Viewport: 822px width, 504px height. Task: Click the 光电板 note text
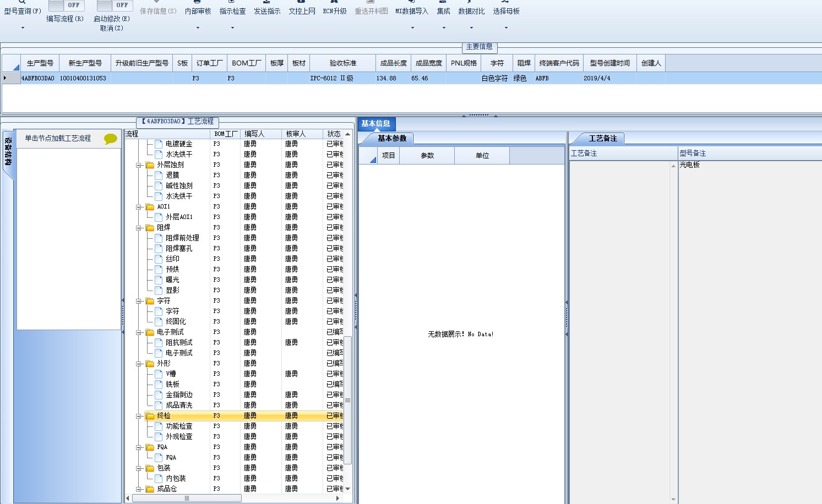click(x=689, y=165)
